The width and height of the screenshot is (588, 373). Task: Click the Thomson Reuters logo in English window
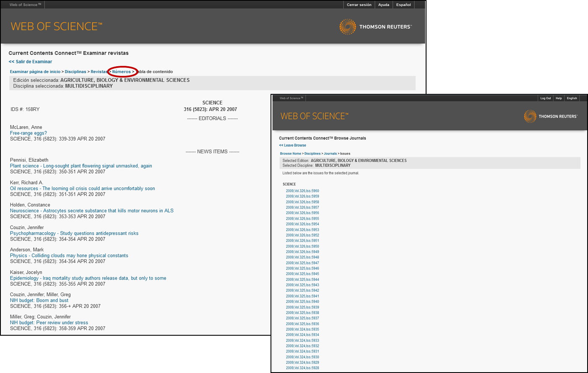pos(551,116)
